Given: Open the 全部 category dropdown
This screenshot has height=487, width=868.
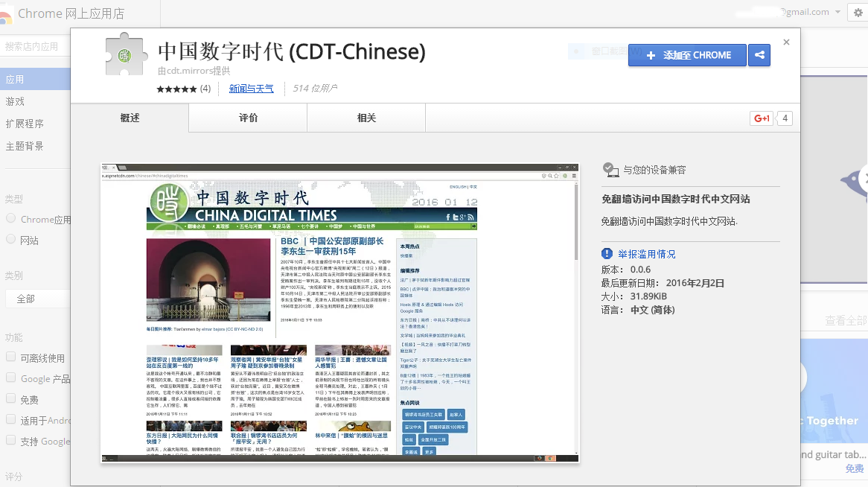Looking at the screenshot, I should pos(38,299).
